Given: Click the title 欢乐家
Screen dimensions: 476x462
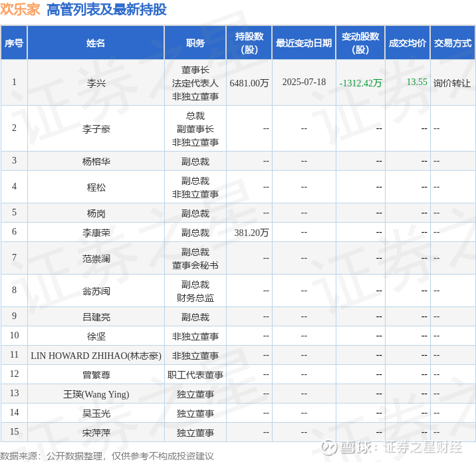Looking at the screenshot, I should (20, 9).
